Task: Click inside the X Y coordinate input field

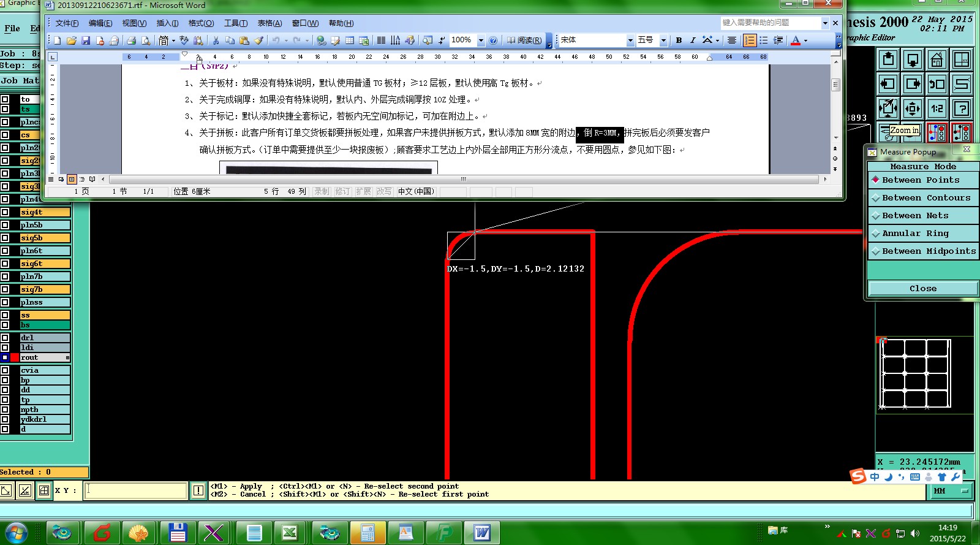Action: tap(135, 490)
